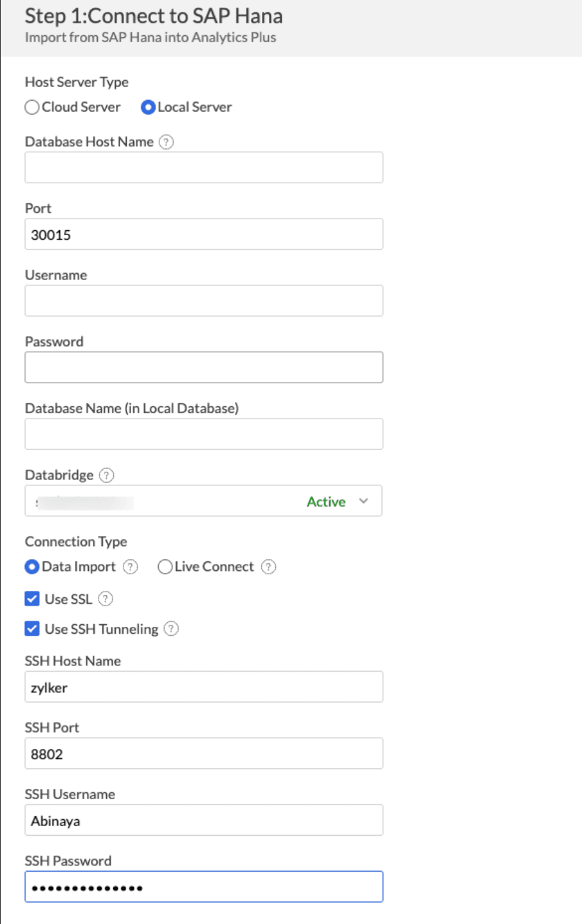
Task: Uncheck the Use SSL checkbox
Action: pyautogui.click(x=32, y=599)
